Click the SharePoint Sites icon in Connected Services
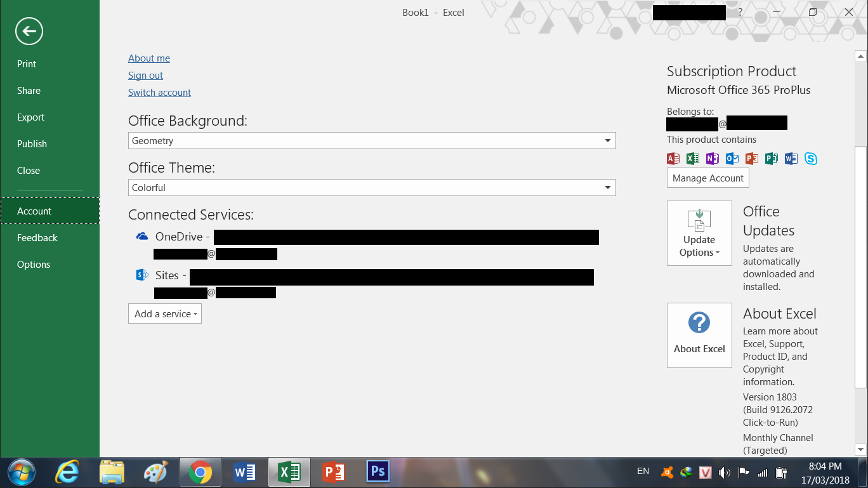 [142, 275]
